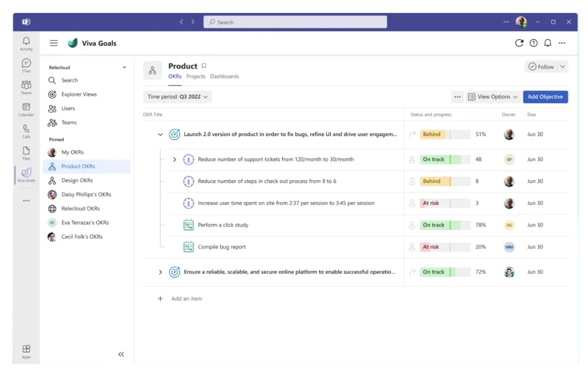This screenshot has height=369, width=588.
Task: Open list more options beside View Options
Action: click(457, 97)
